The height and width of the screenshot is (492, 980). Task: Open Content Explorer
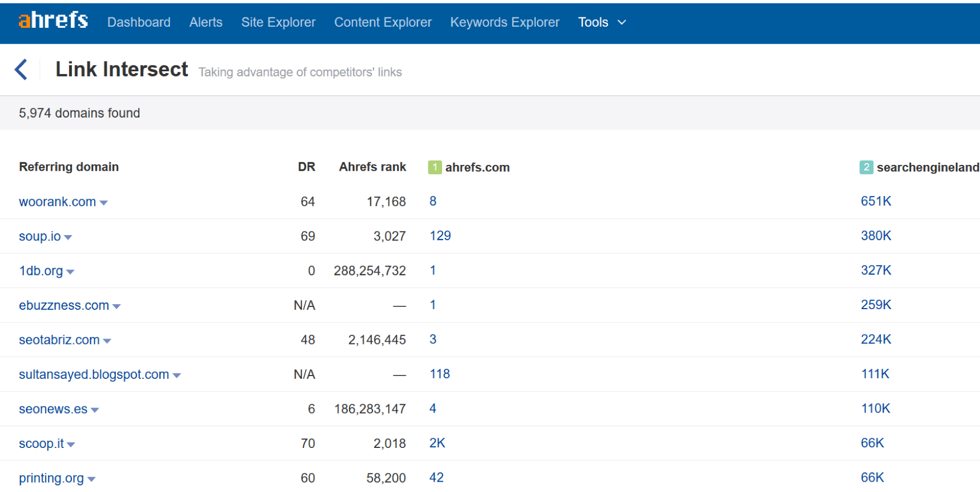(x=383, y=22)
